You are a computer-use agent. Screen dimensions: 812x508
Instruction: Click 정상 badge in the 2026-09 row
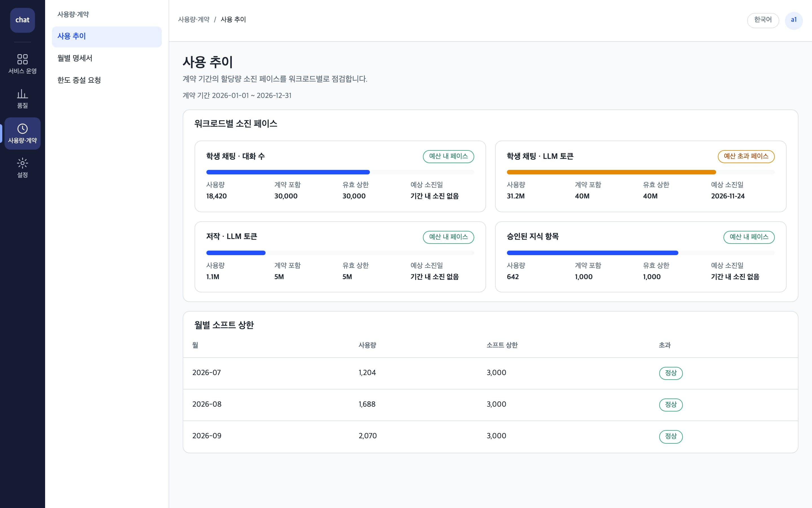tap(671, 436)
